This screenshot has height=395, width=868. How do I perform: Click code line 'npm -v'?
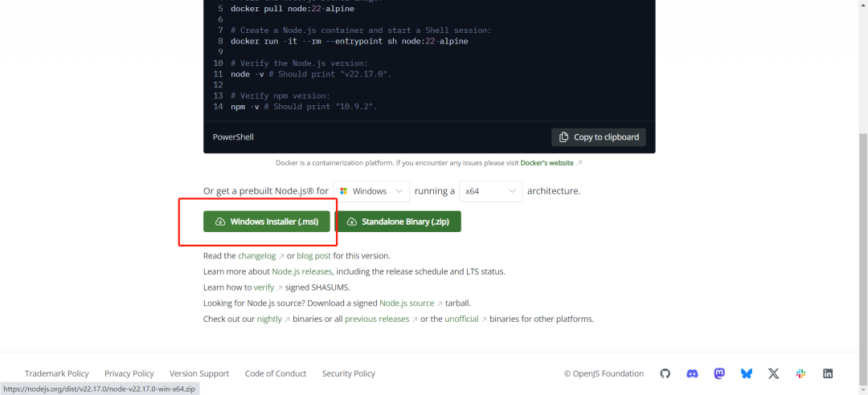tap(304, 107)
